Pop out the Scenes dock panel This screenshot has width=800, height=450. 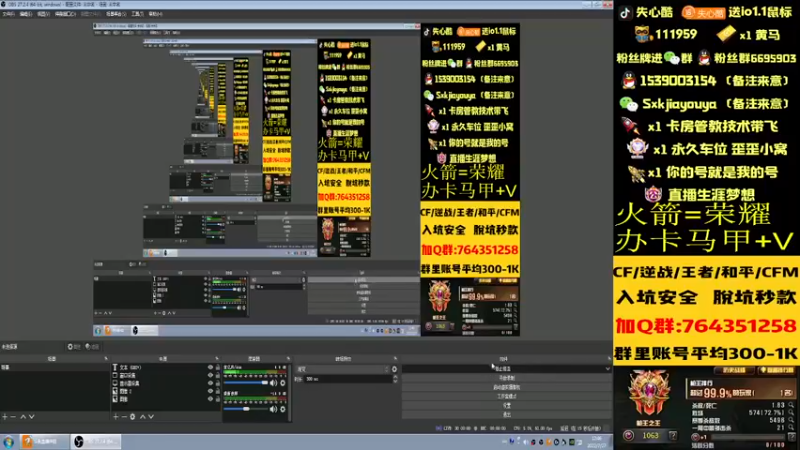106,359
